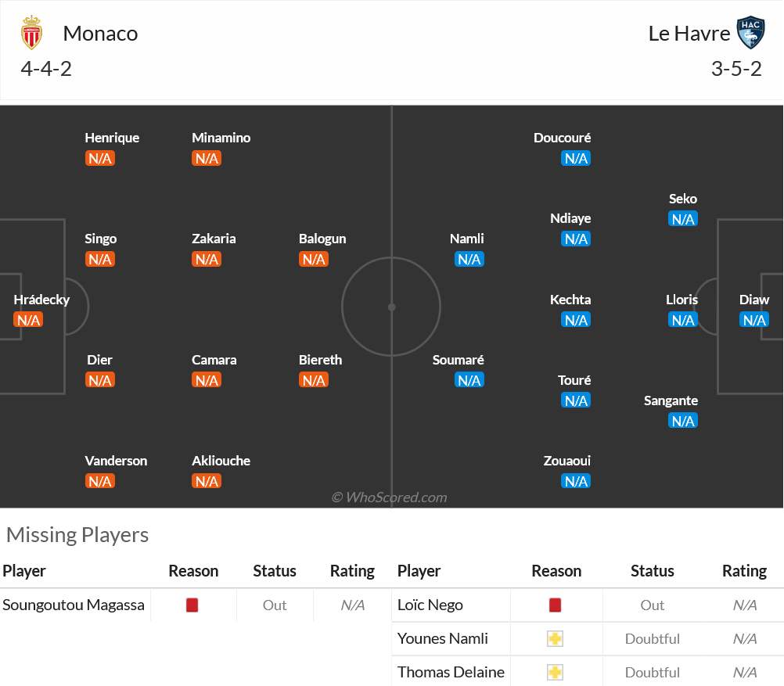The image size is (784, 686).
Task: Click the injury cross icon for Younes Namli
Action: 555,638
